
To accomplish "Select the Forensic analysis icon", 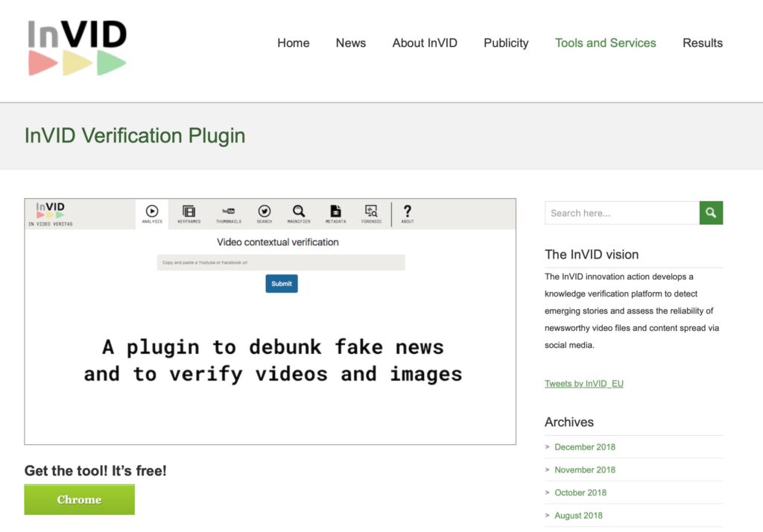I will (371, 213).
